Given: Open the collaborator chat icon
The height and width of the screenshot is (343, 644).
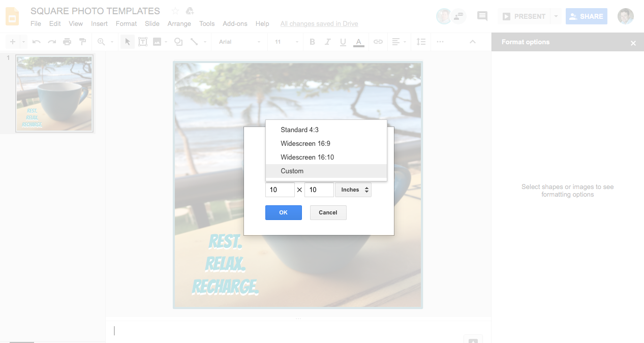Looking at the screenshot, I should pos(459,16).
